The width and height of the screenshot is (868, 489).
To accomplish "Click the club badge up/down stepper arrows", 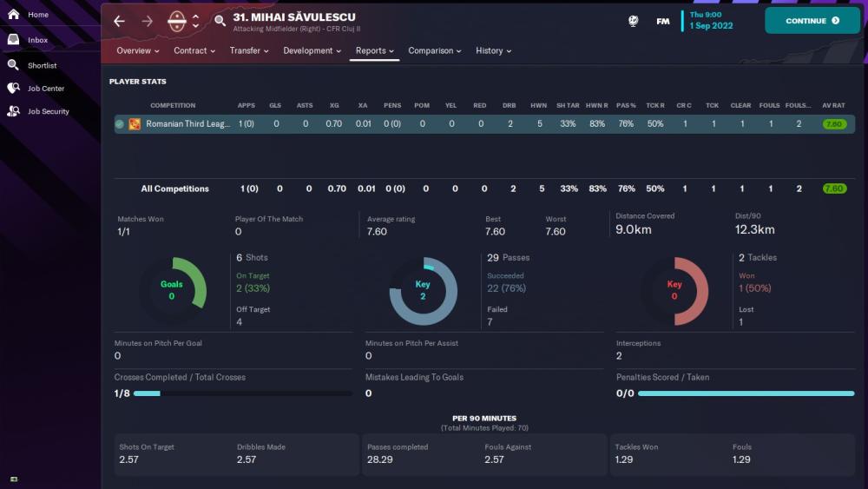I will (196, 21).
